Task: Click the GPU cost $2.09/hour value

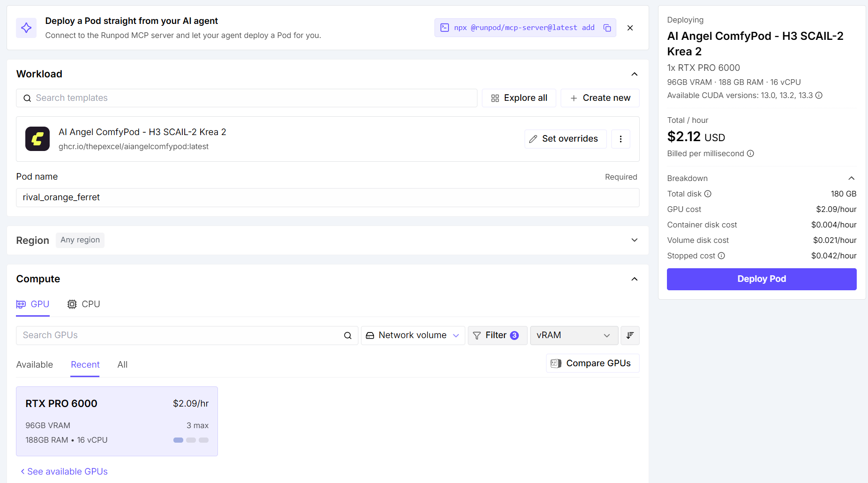Action: tap(836, 209)
